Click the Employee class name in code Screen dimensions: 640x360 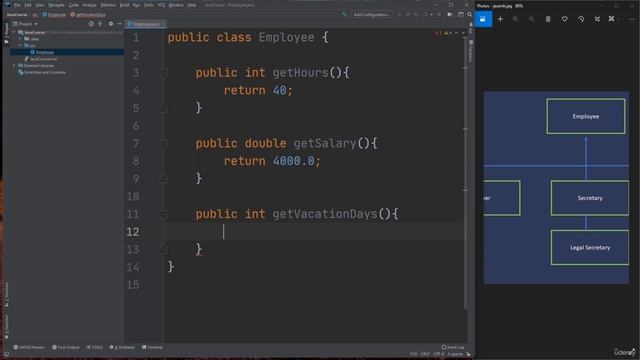(287, 38)
